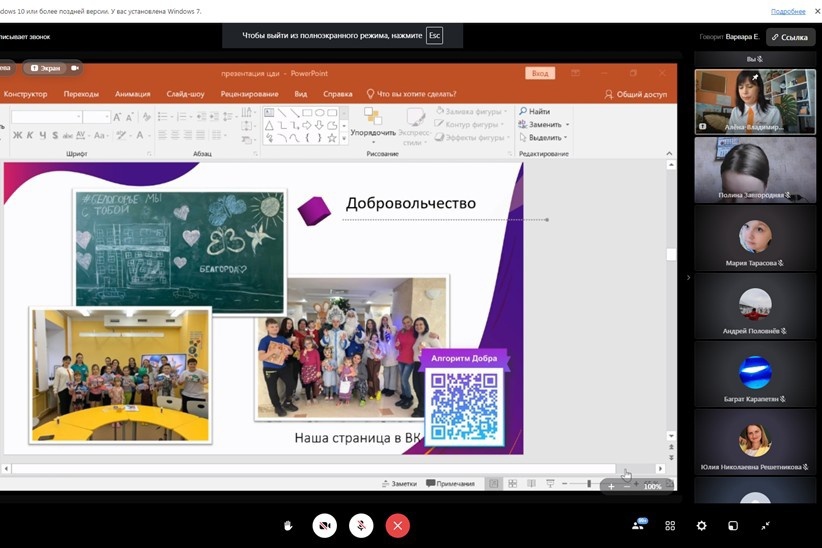Open Рецензирование tab

tap(250, 94)
